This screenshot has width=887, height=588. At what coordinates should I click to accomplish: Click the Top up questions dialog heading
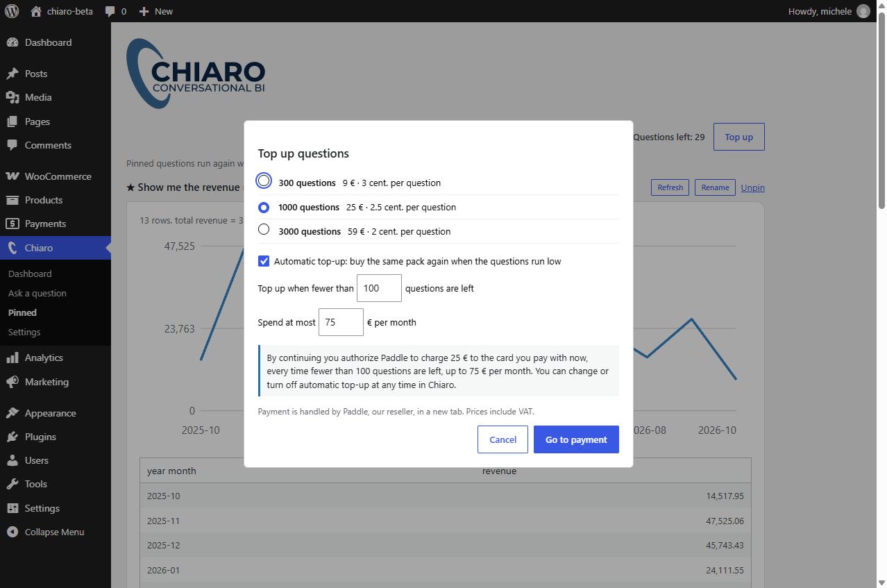[x=303, y=153]
